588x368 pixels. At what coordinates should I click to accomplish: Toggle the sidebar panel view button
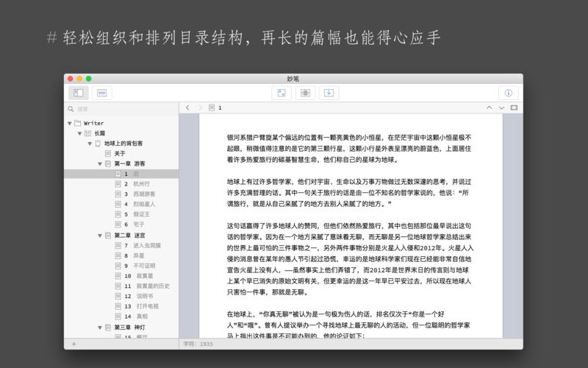(x=79, y=93)
